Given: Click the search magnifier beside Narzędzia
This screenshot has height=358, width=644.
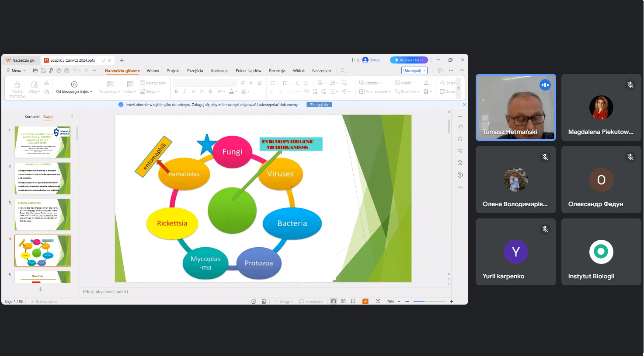Looking at the screenshot, I should (343, 70).
